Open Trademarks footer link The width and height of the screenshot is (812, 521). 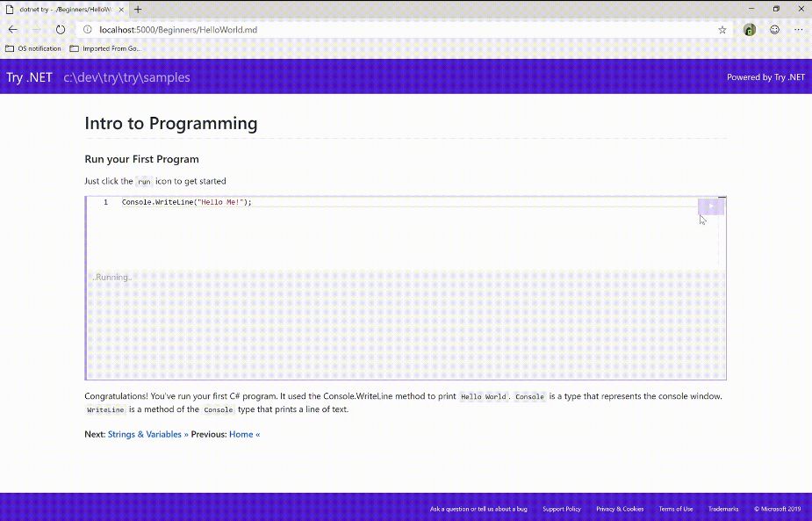click(723, 509)
